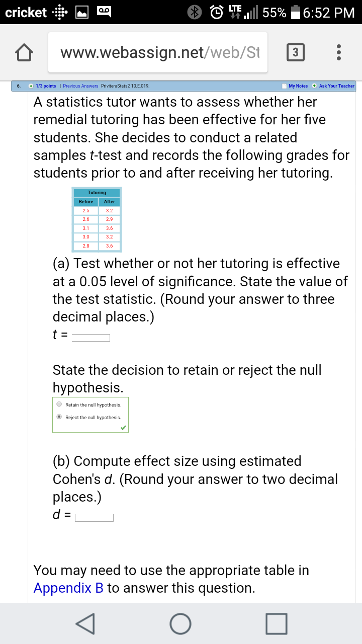Click the Ask Your Teacher plus icon

pos(314,86)
